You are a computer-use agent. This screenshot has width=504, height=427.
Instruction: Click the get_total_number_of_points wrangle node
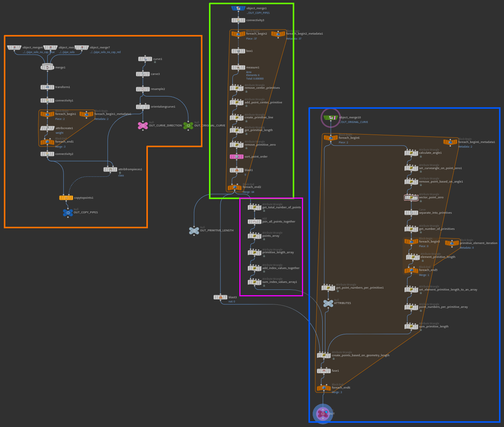254,208
